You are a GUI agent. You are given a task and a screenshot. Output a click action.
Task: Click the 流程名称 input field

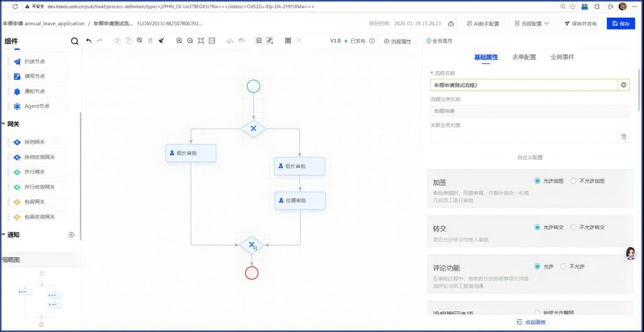pyautogui.click(x=523, y=84)
